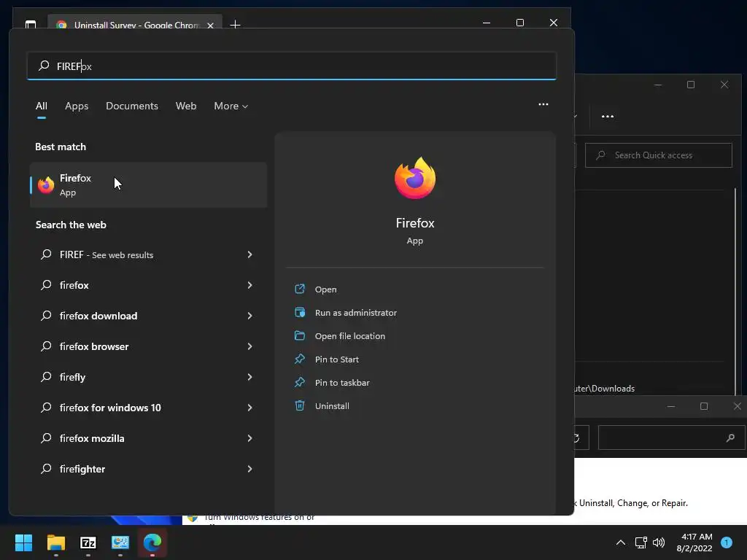This screenshot has width=747, height=560.
Task: Open File Explorer from the taskbar
Action: point(56,542)
